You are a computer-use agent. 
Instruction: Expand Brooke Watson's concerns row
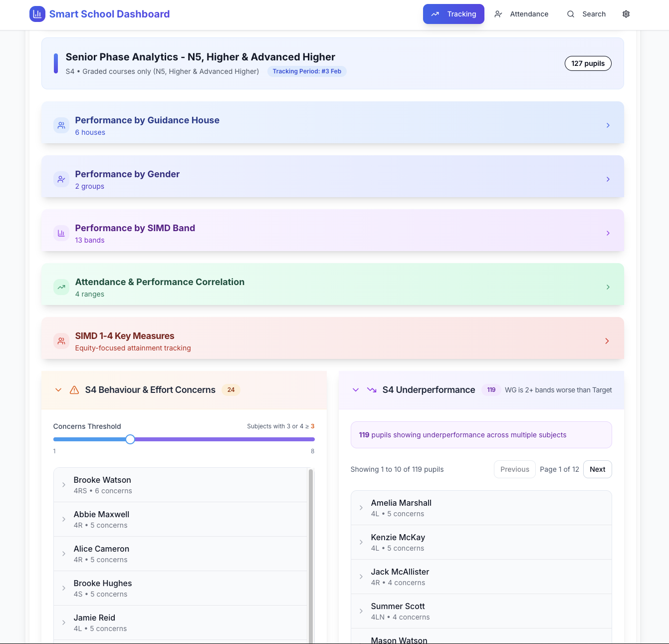tap(64, 485)
